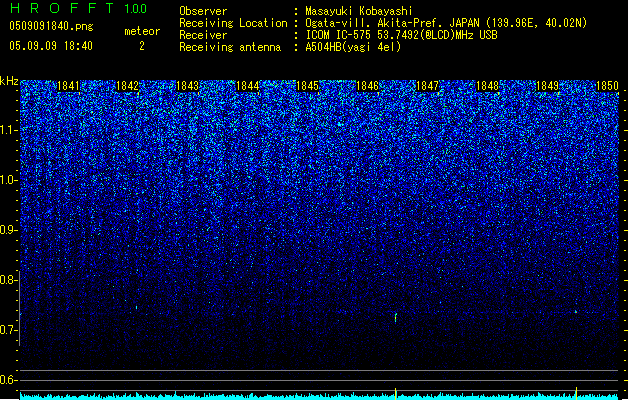629x400 pixels.
Task: Click the timestamp 05.09.09 18:40
Action: click(x=51, y=46)
